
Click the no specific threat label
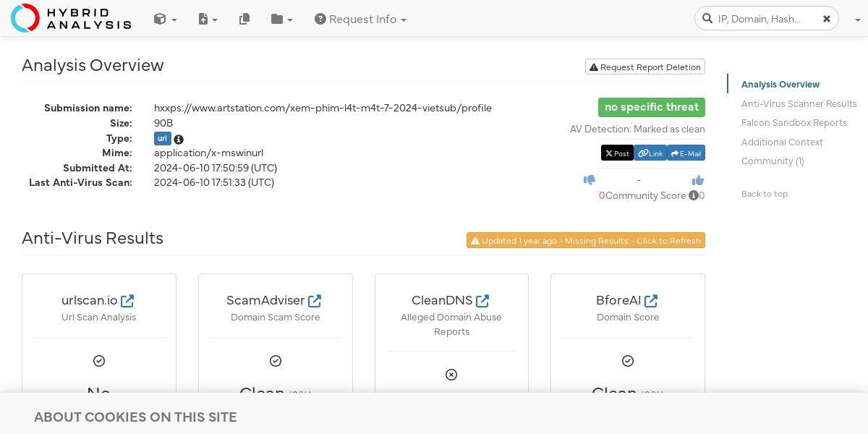pyautogui.click(x=652, y=107)
